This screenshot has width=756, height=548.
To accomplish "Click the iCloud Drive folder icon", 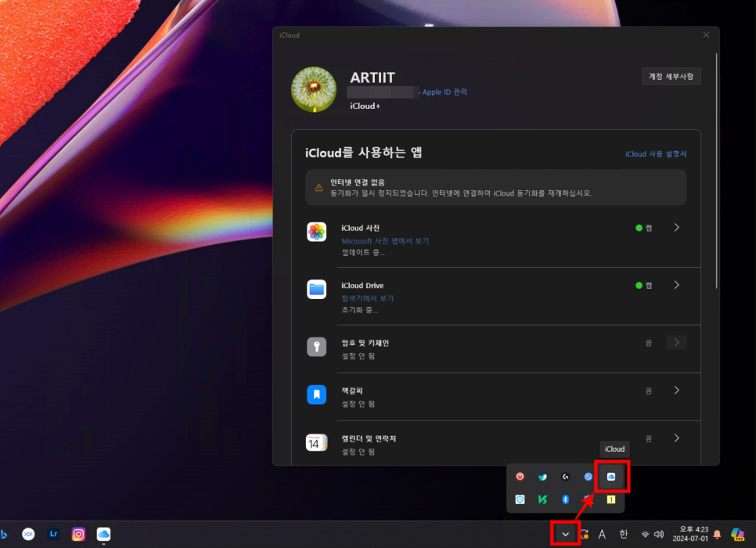I will 316,290.
